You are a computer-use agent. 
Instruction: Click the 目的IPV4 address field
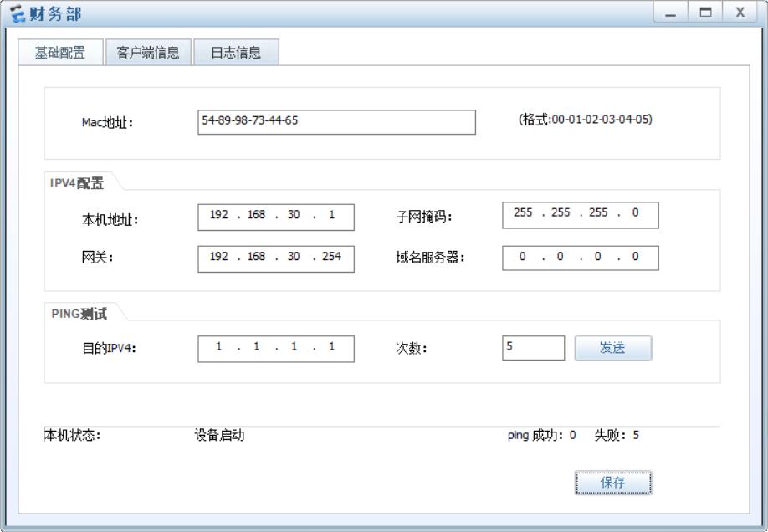pos(276,349)
